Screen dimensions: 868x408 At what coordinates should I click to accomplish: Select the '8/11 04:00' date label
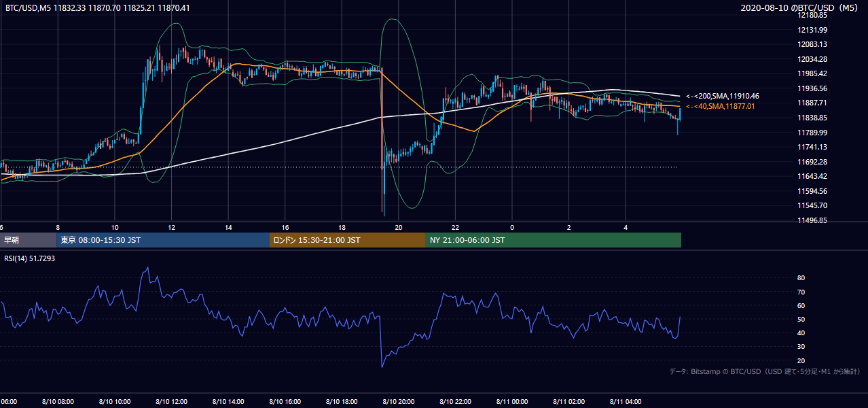click(626, 401)
